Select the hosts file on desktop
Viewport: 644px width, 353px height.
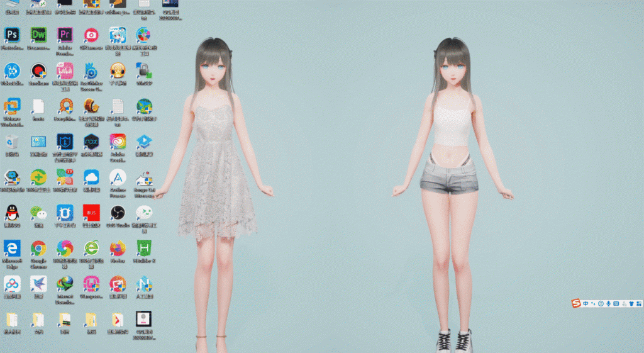(38, 106)
